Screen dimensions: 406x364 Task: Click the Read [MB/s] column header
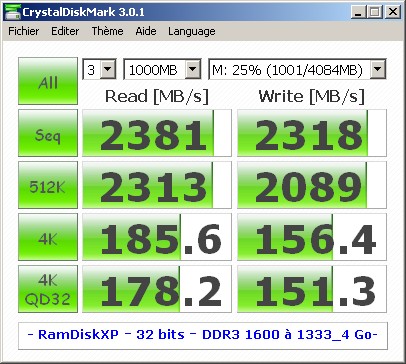click(x=157, y=97)
